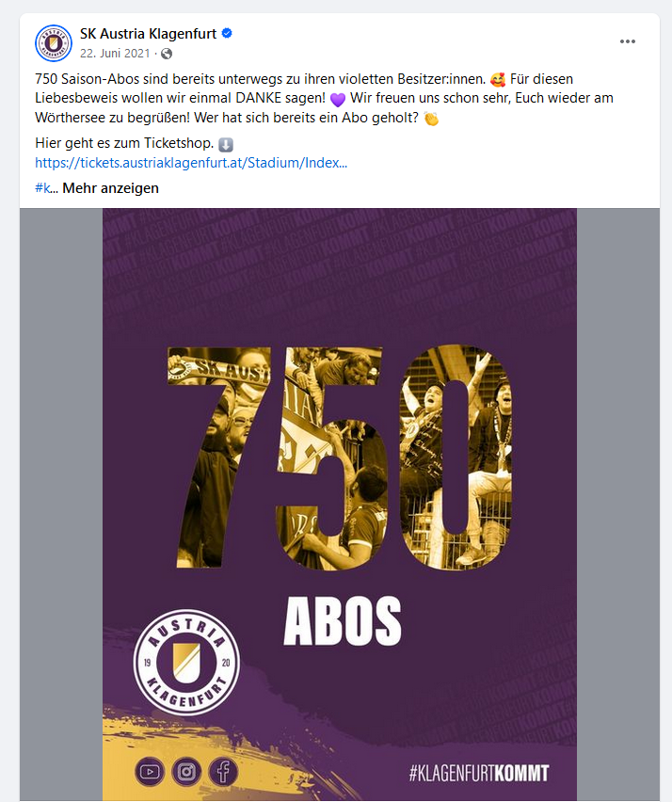Click the public audience globe icon
This screenshot has height=802, width=672.
point(167,54)
